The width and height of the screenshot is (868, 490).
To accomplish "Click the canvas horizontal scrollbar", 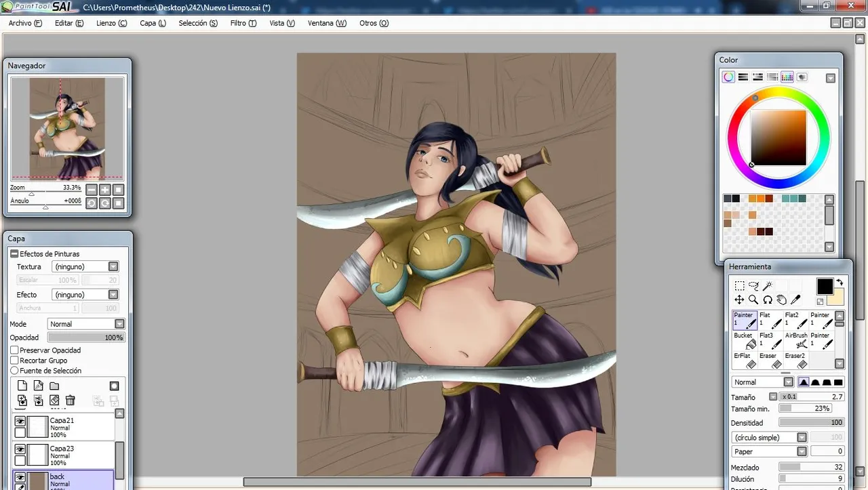I will tap(417, 482).
